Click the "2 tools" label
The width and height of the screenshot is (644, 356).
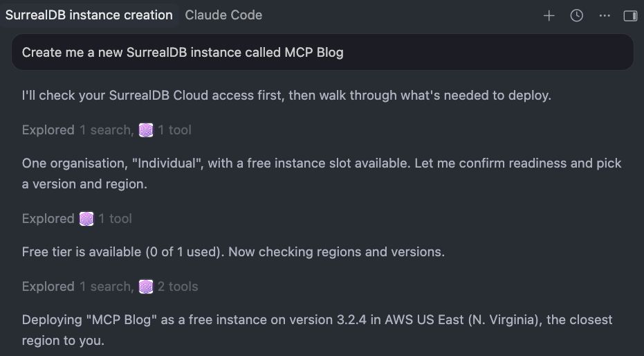pyautogui.click(x=178, y=287)
